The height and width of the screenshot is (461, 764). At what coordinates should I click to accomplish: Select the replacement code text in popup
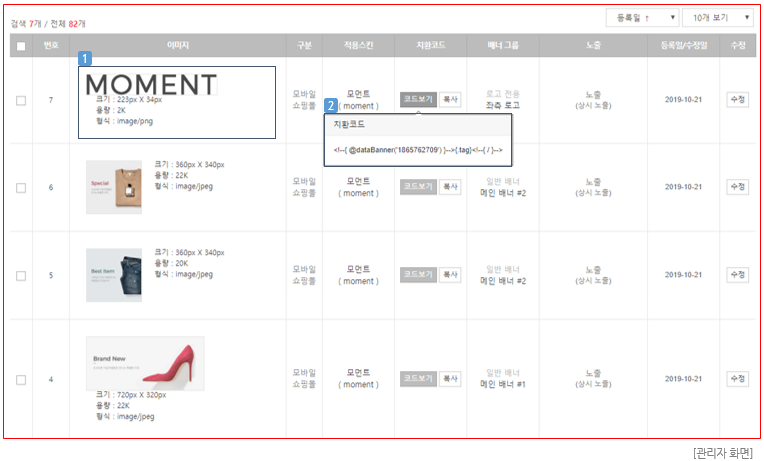(417, 150)
